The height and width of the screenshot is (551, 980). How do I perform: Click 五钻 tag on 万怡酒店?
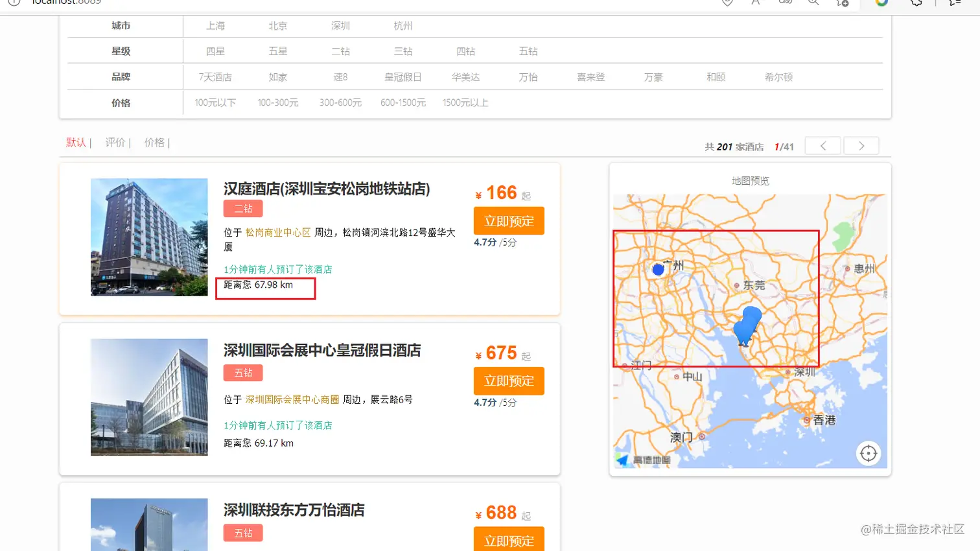(243, 533)
